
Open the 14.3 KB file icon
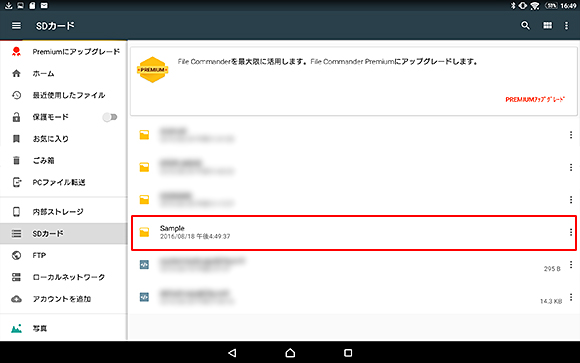(x=144, y=297)
